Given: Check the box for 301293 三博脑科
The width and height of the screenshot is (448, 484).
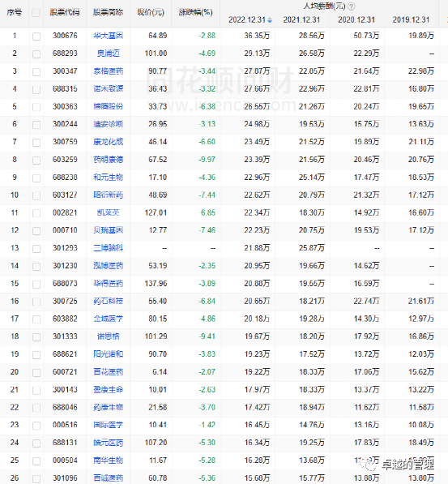Looking at the screenshot, I should coord(36,249).
